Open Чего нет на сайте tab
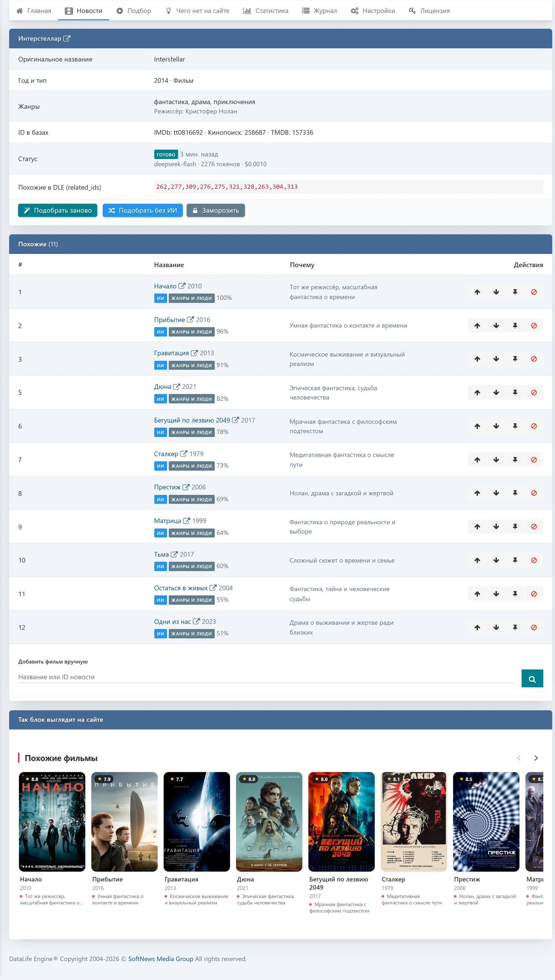This screenshot has height=980, width=555. pos(197,11)
